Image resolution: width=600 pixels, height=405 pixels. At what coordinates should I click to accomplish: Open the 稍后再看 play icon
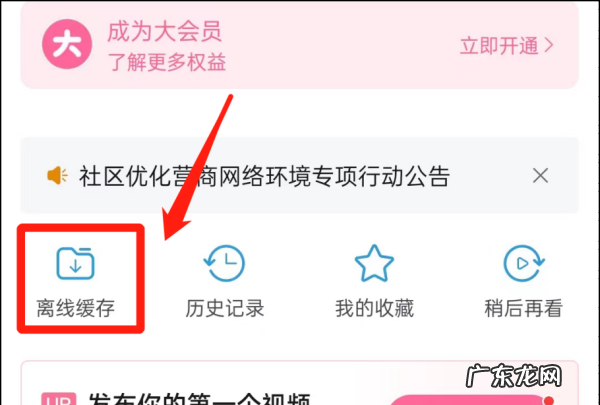[523, 263]
